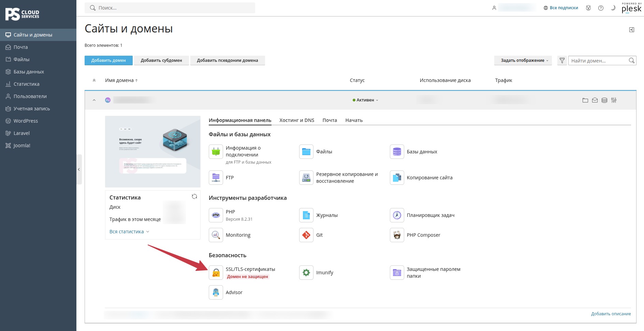This screenshot has width=644, height=331.
Task: Click the globe-like icon beside help
Action: (588, 8)
